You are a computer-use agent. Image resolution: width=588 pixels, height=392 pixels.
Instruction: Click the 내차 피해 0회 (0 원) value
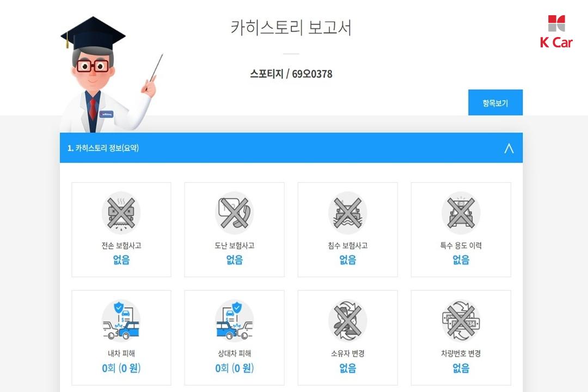(121, 368)
